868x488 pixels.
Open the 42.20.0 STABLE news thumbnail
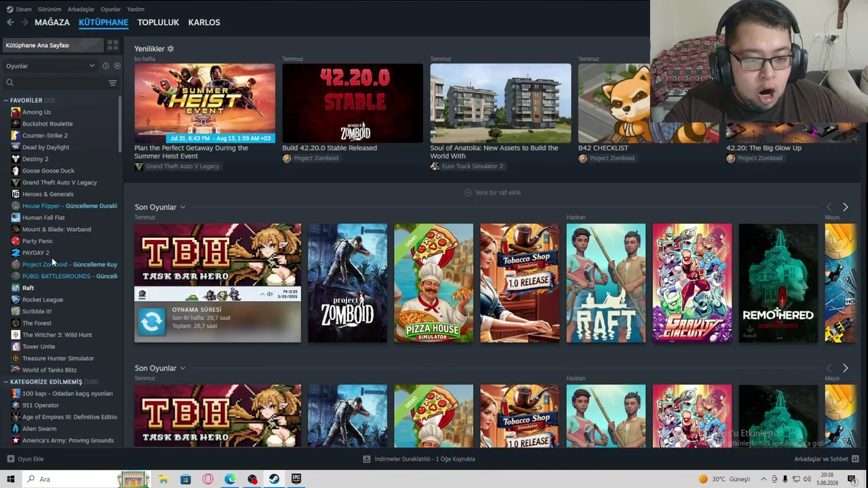click(x=353, y=103)
